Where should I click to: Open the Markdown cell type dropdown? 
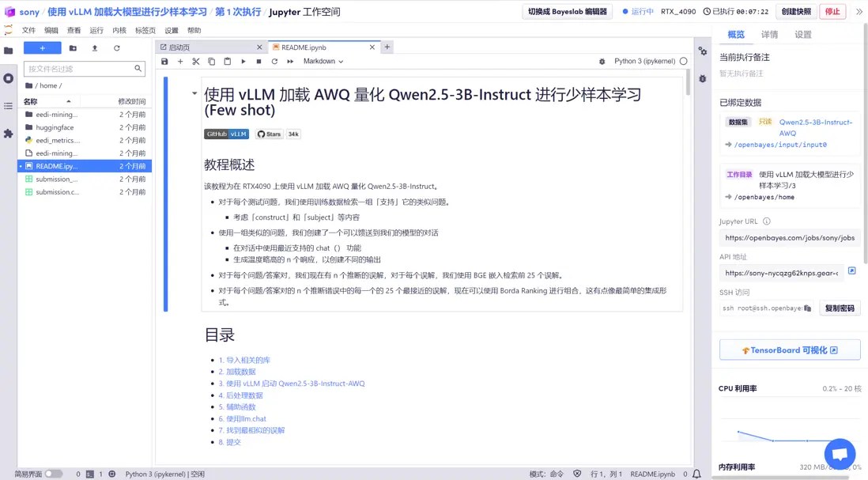pyautogui.click(x=322, y=61)
